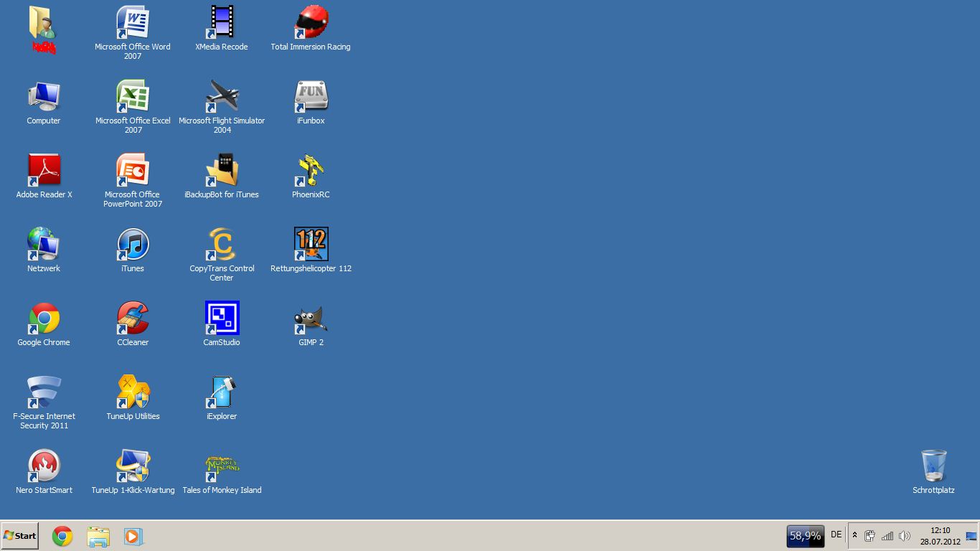Launch Microsoft Office Excel 2007 icon

(x=133, y=97)
